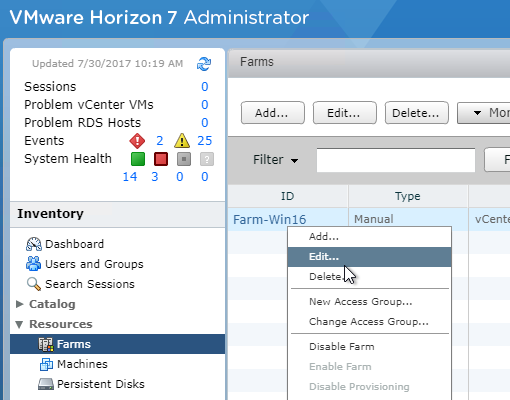The height and width of the screenshot is (400, 510).
Task: Click the refresh icon next to Updated timestamp
Action: 204,64
